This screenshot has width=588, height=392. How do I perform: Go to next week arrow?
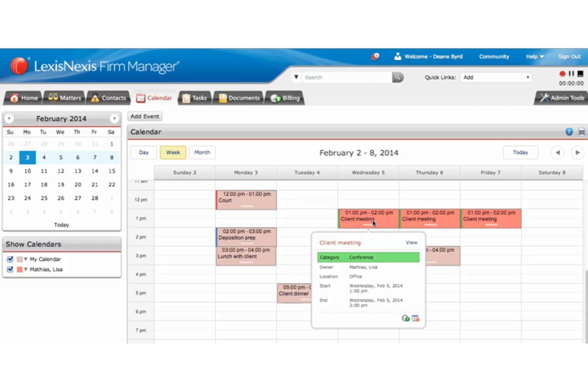pos(577,153)
